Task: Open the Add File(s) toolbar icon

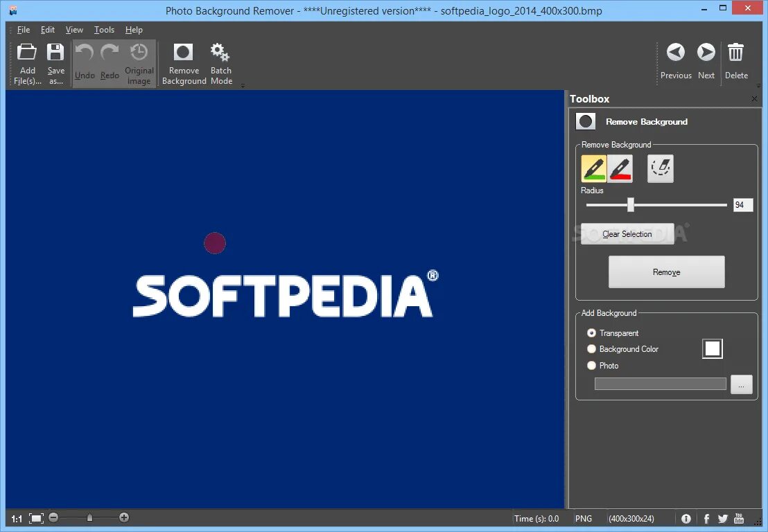Action: tap(27, 64)
